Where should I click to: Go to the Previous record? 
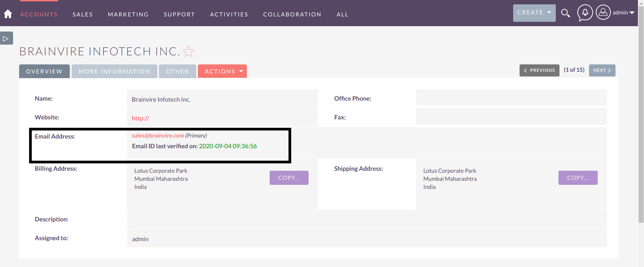pyautogui.click(x=539, y=70)
